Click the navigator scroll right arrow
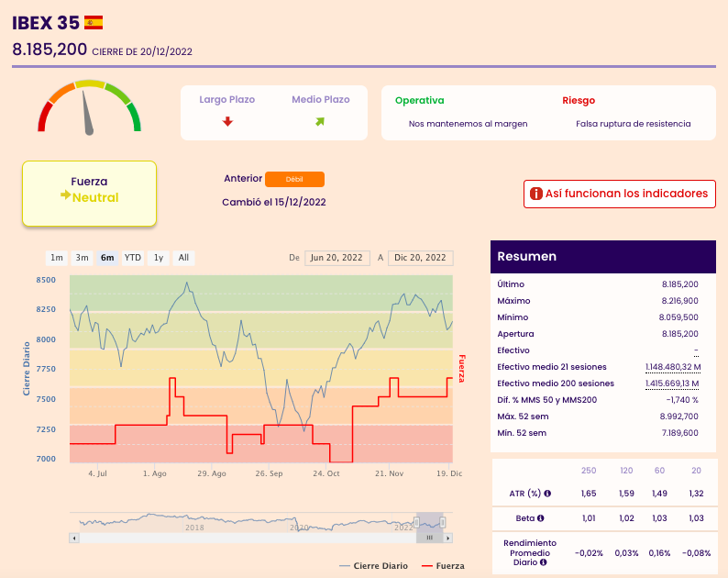This screenshot has width=728, height=578. pos(447,538)
